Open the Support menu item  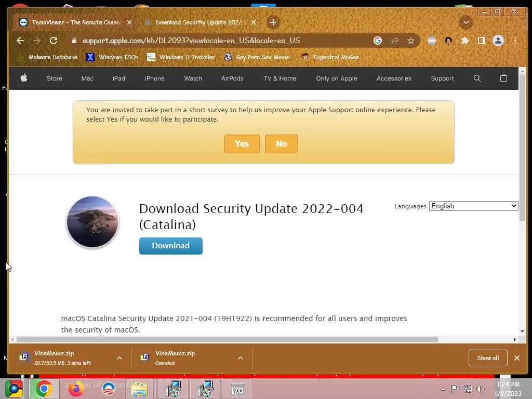click(x=443, y=78)
